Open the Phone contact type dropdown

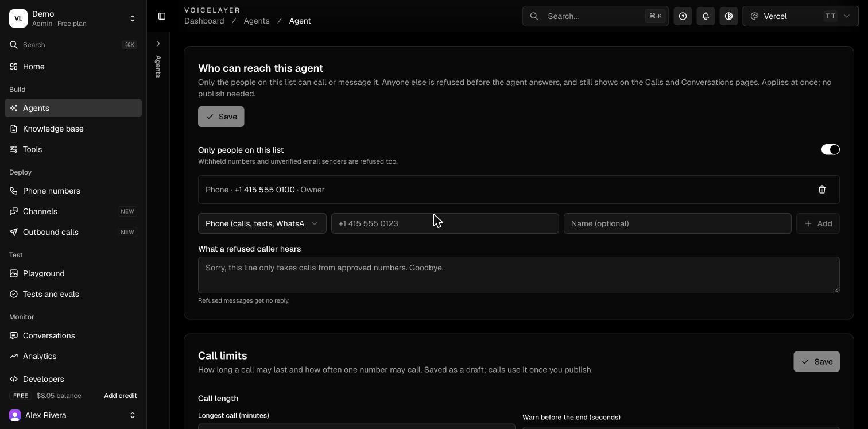pyautogui.click(x=262, y=223)
